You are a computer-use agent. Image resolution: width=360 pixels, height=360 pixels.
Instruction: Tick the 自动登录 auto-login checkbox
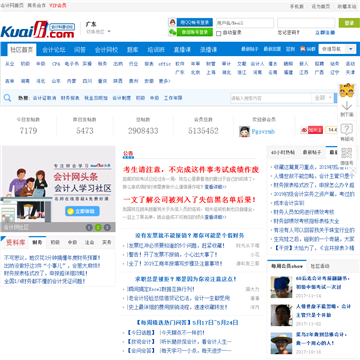219,33
